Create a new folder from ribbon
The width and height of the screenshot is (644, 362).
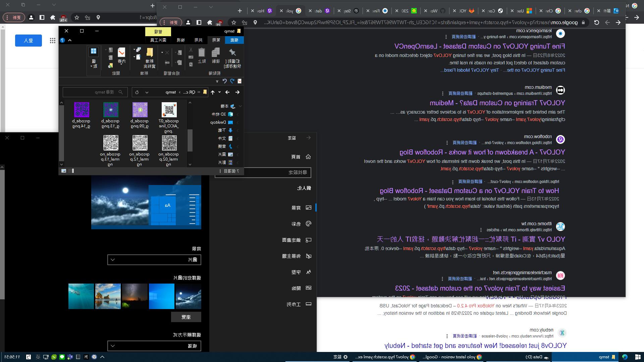[x=150, y=57]
